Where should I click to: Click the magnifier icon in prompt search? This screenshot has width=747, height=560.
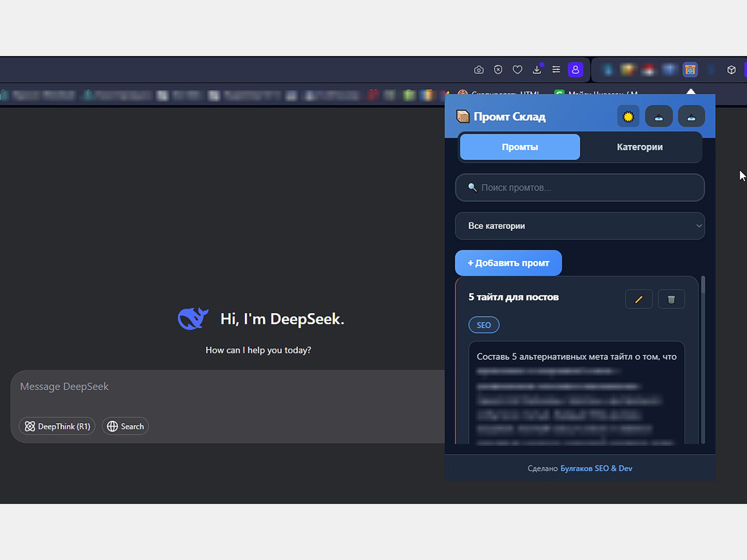[472, 187]
